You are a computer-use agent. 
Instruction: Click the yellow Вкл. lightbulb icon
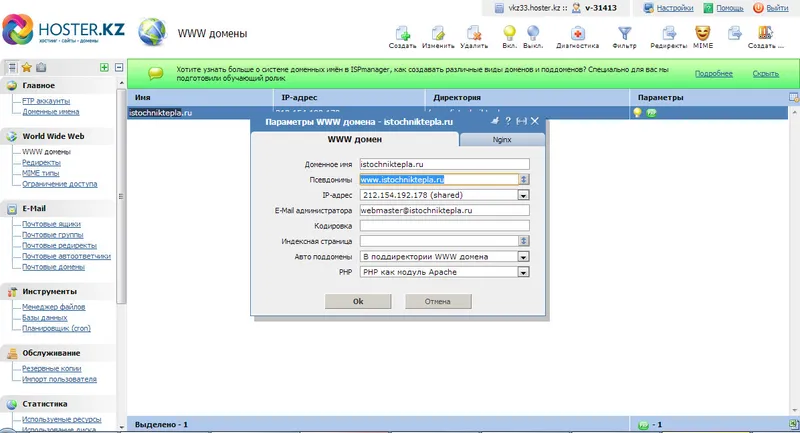tap(509, 34)
